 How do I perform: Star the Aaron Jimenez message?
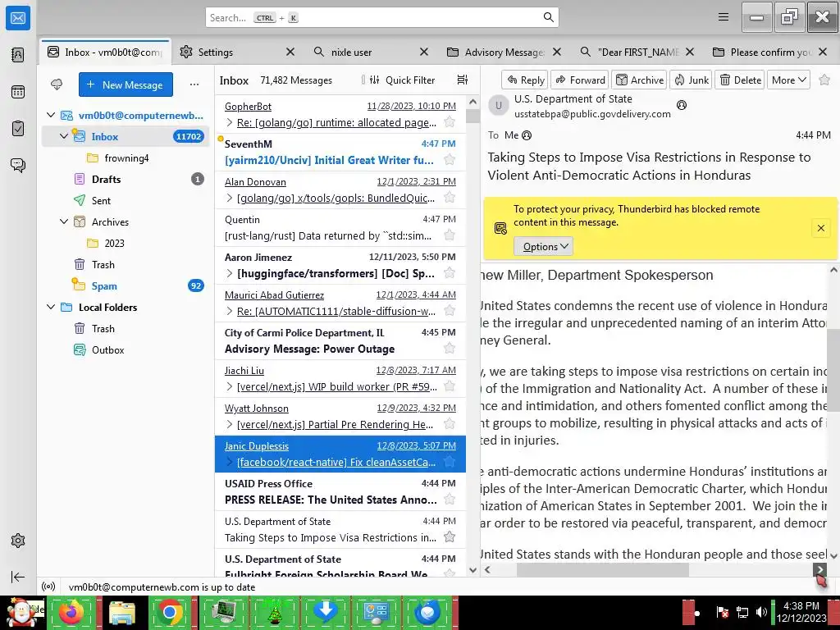(450, 272)
